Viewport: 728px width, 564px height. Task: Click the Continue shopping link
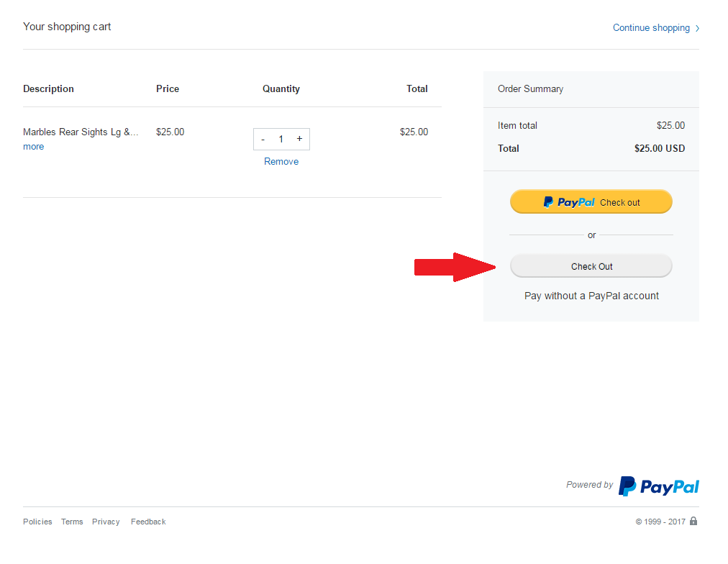(x=651, y=28)
